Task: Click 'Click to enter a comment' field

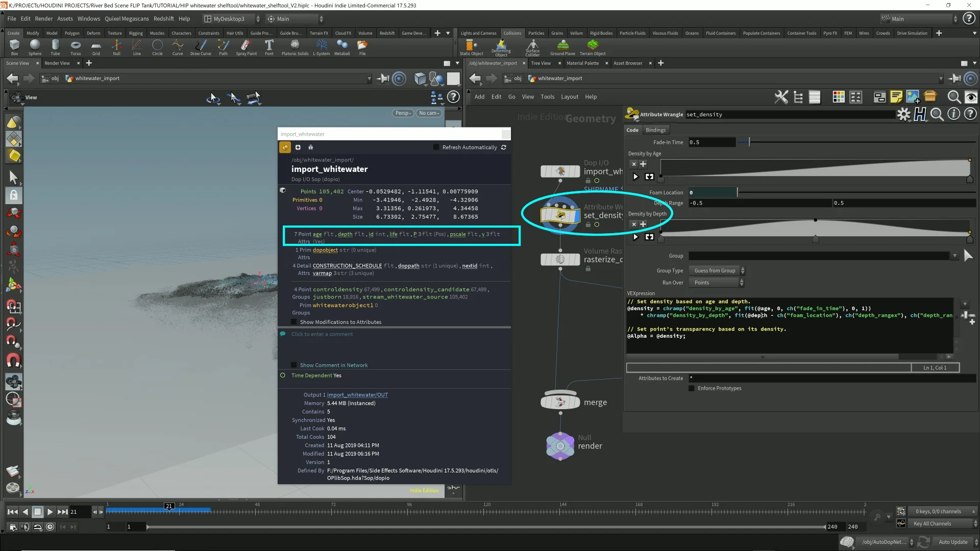Action: coord(322,334)
